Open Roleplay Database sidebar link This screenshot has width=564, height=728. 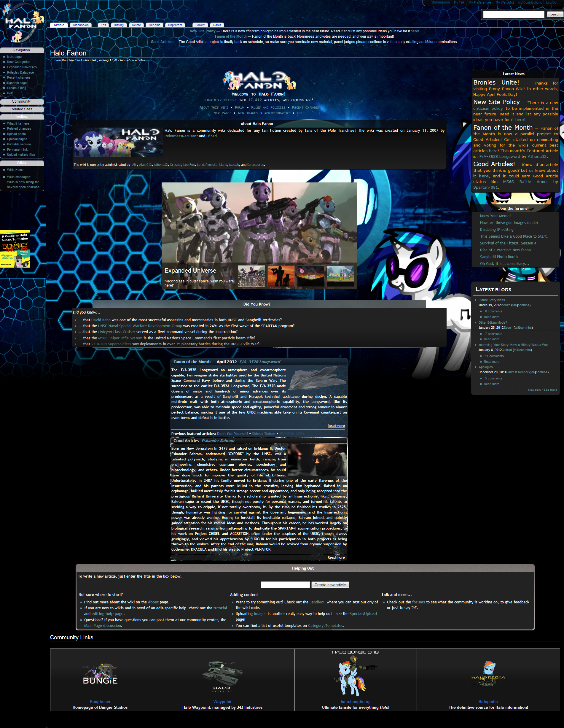[20, 72]
